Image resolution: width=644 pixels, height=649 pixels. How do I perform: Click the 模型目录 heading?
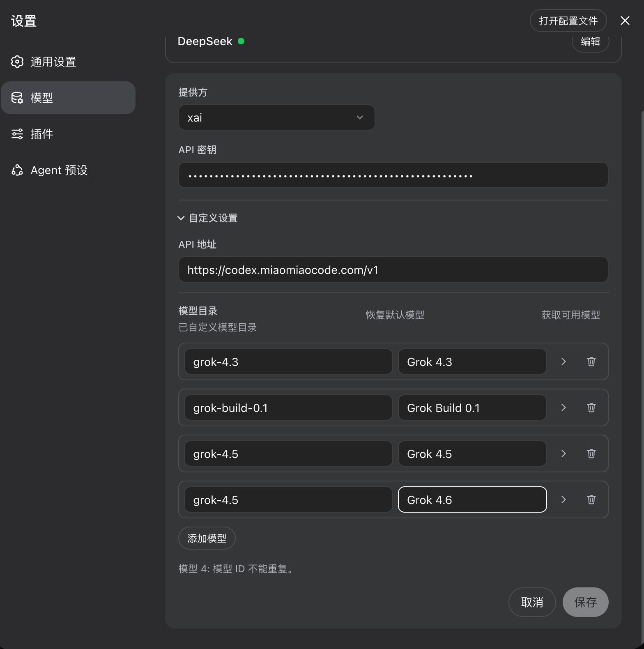[x=198, y=311]
